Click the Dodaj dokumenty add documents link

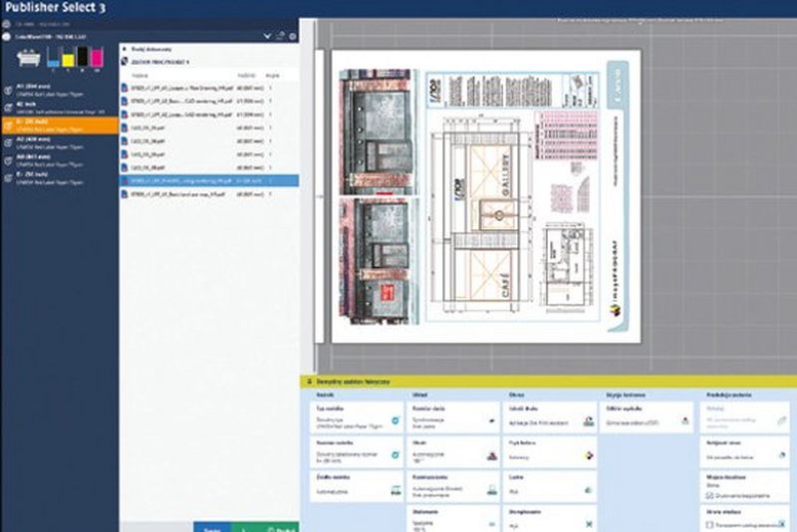pos(151,49)
